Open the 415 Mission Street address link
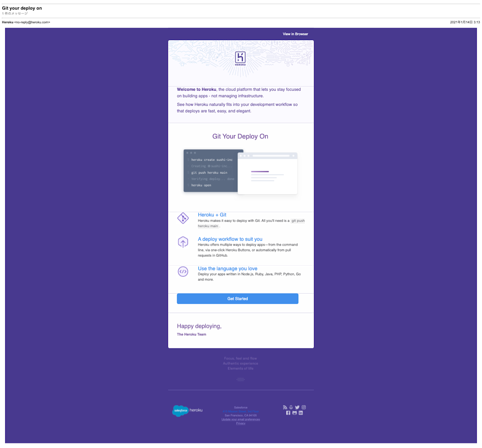 pos(241,411)
